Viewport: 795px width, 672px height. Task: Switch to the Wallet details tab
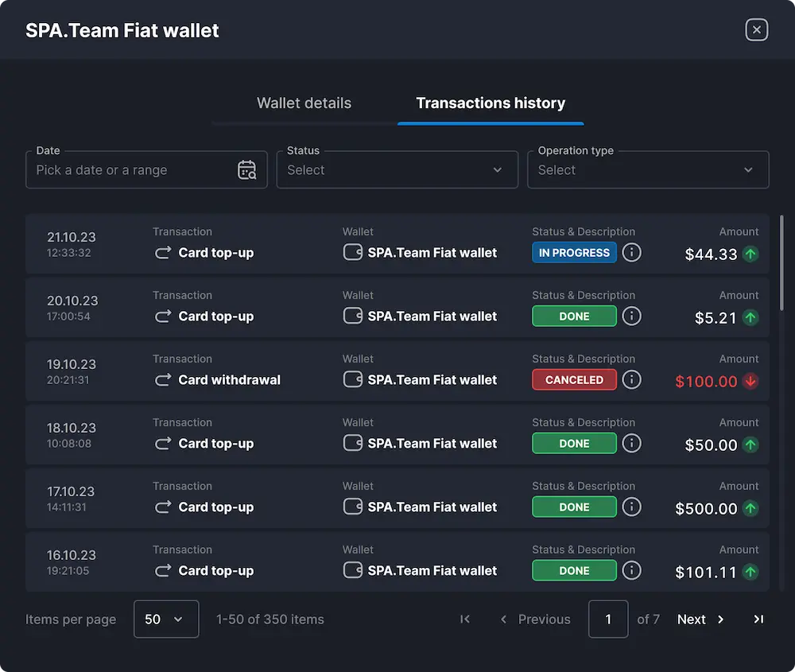[304, 103]
